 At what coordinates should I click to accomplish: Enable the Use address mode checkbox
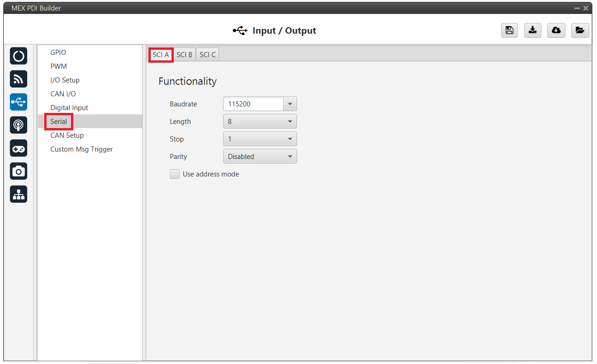(175, 174)
